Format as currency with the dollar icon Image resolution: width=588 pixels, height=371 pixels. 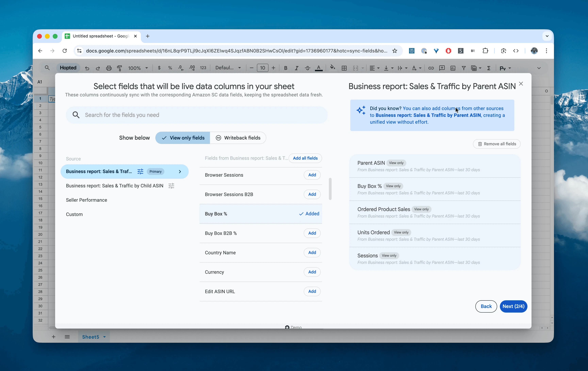(159, 68)
